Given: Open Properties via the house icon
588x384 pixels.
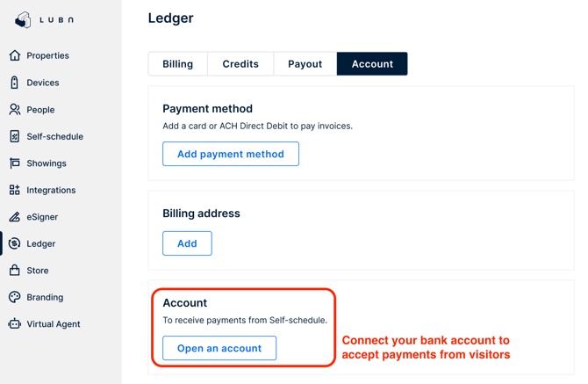Looking at the screenshot, I should (15, 55).
